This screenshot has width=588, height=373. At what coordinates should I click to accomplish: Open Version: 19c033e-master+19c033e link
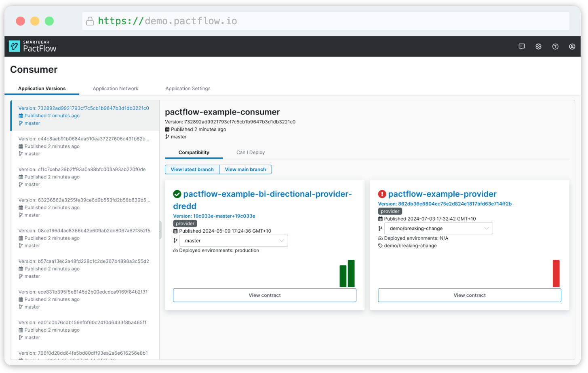point(214,216)
